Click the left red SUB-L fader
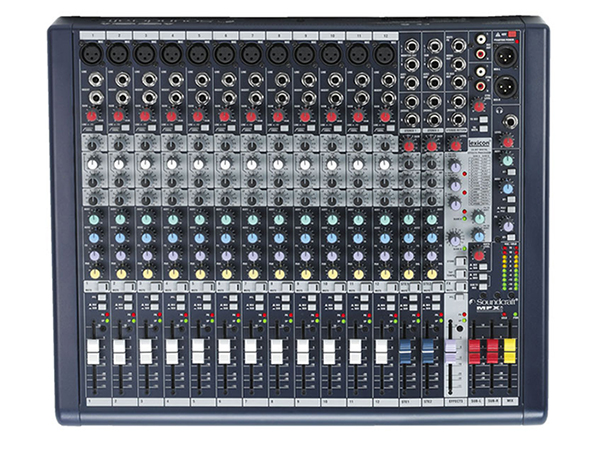This screenshot has width=600, height=450. [474, 351]
